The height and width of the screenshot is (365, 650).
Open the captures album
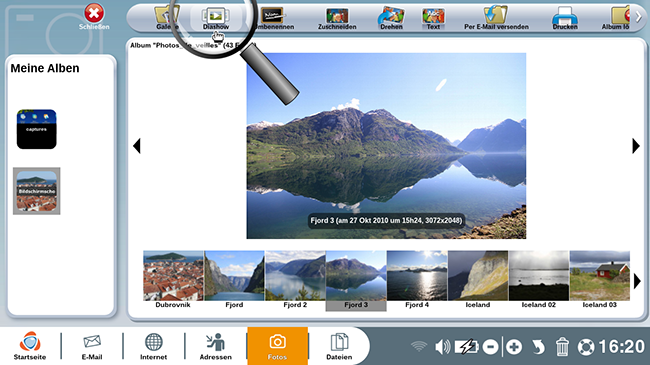click(36, 129)
